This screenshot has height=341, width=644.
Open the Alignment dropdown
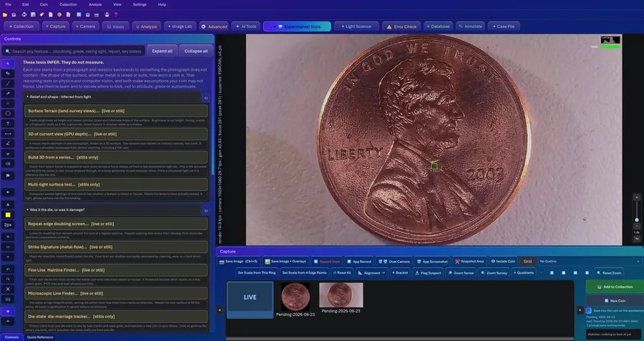pyautogui.click(x=371, y=273)
